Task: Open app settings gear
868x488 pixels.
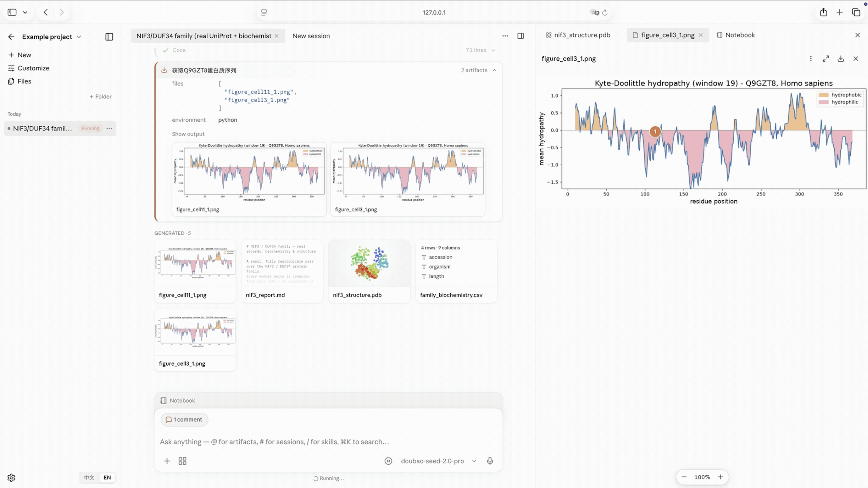Action: click(11, 478)
